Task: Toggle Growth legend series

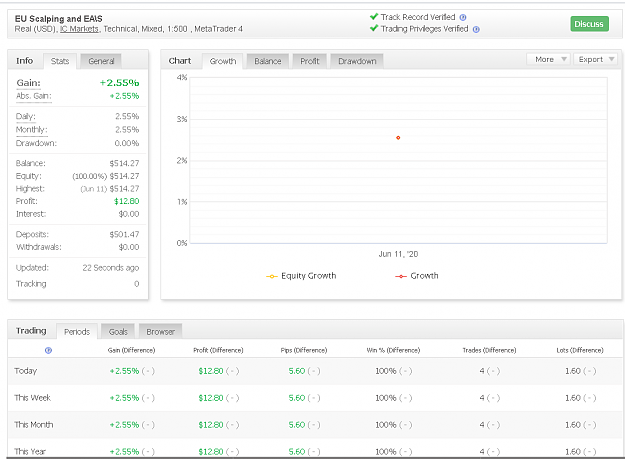Action: 417,276
